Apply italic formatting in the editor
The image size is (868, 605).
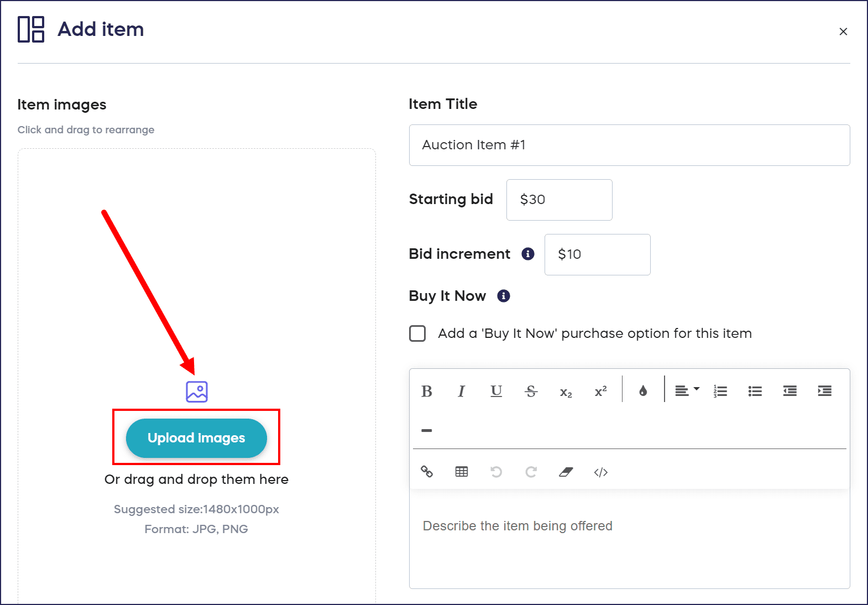tap(461, 392)
